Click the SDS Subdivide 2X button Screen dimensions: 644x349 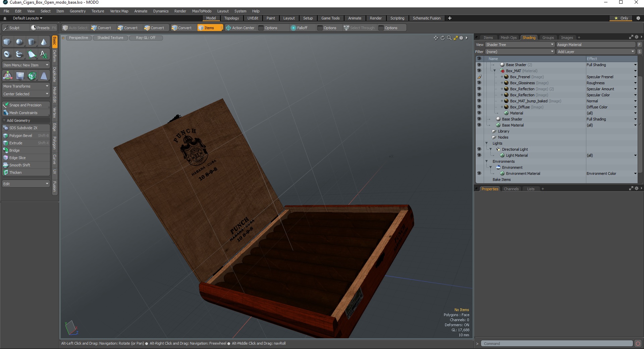pyautogui.click(x=26, y=128)
